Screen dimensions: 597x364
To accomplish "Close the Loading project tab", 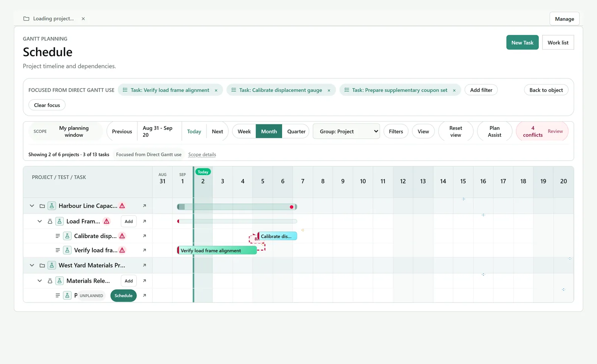I will (83, 19).
